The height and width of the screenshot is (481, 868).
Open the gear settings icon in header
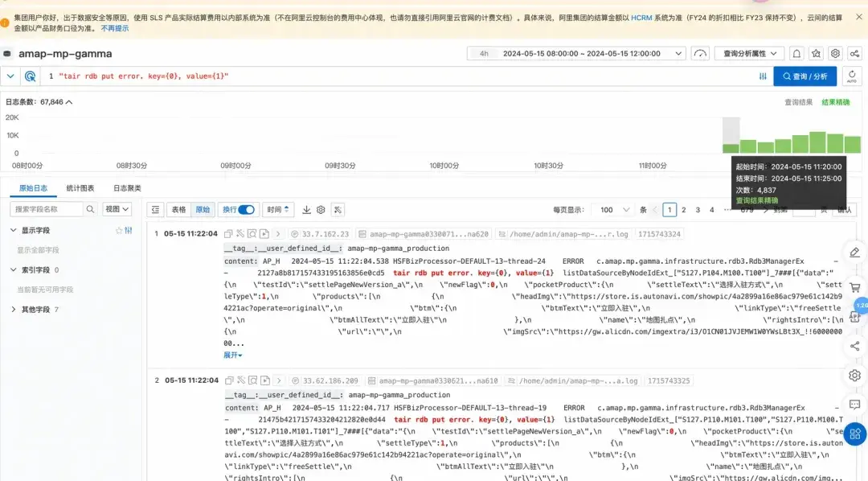click(x=835, y=54)
